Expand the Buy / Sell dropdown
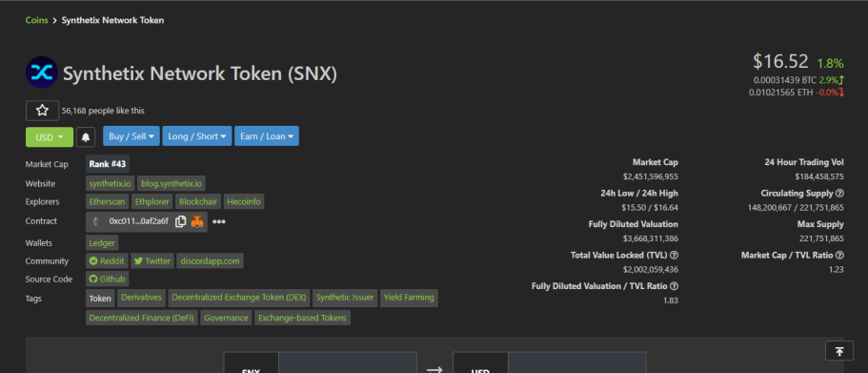The image size is (868, 373). coord(131,136)
